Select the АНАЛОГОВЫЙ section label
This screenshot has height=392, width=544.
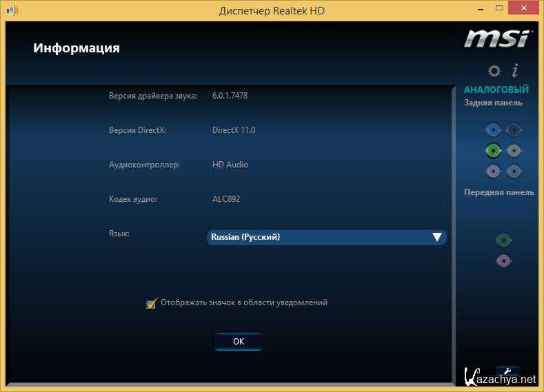pos(496,90)
